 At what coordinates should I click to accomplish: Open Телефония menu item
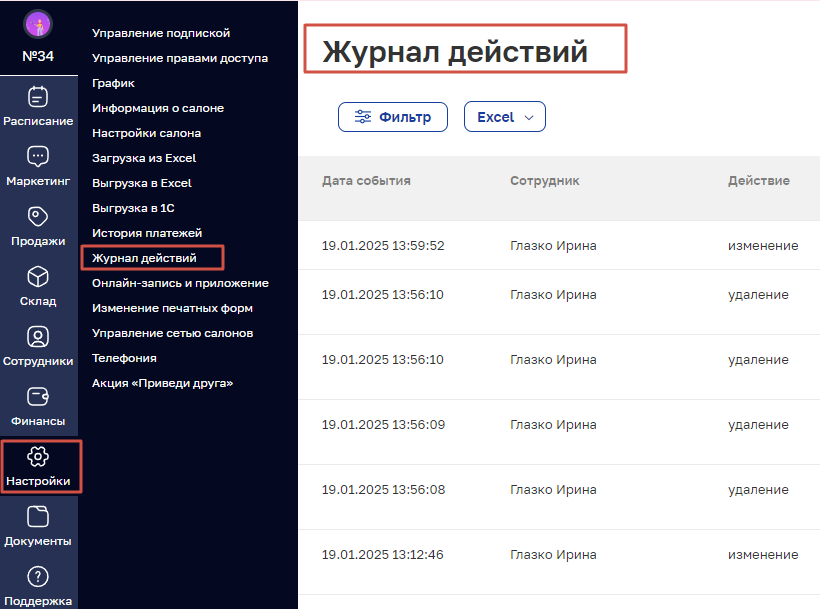pos(124,359)
